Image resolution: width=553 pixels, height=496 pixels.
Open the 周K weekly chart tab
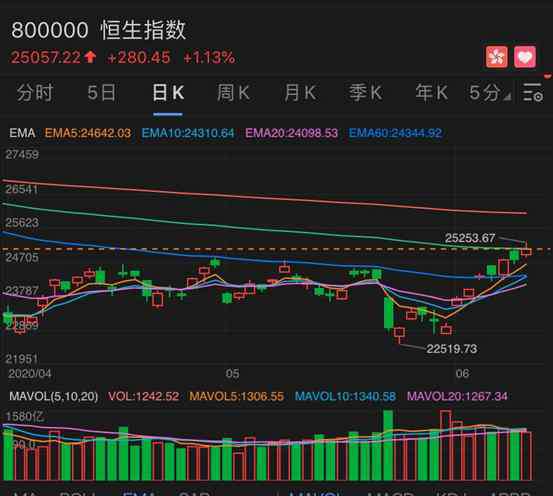233,93
